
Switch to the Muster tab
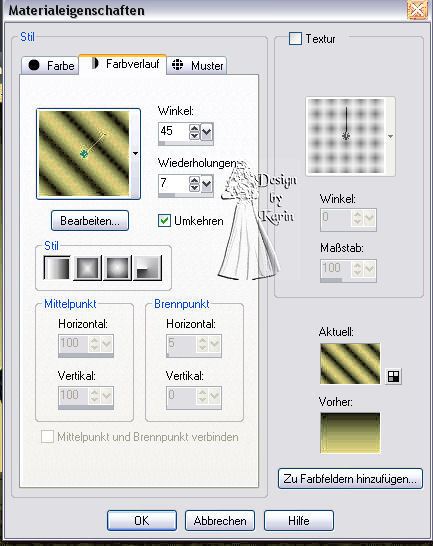pyautogui.click(x=197, y=65)
